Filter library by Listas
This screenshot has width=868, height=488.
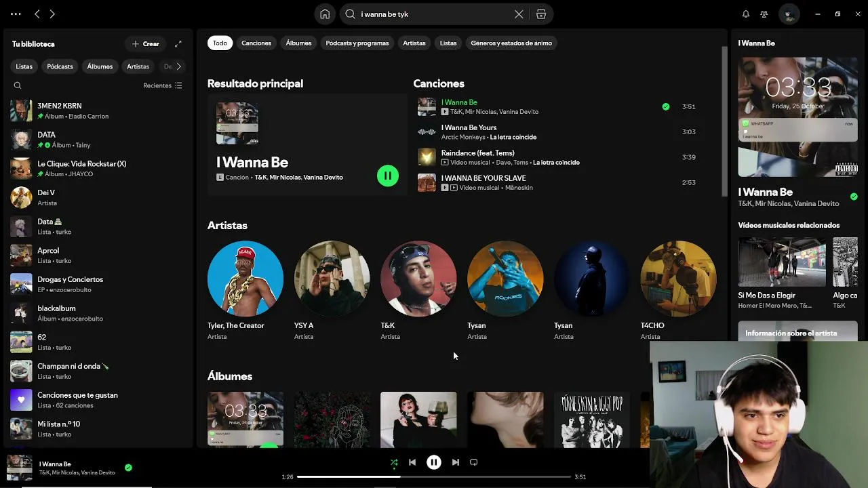(24, 66)
